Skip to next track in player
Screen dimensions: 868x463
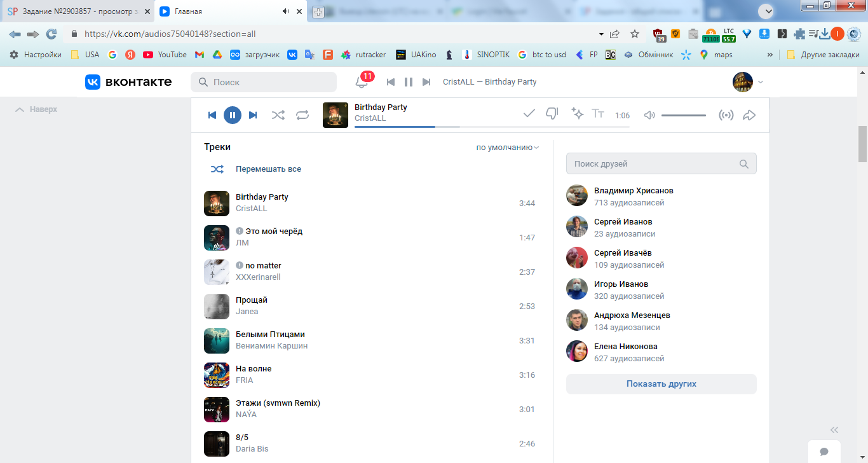tap(253, 115)
